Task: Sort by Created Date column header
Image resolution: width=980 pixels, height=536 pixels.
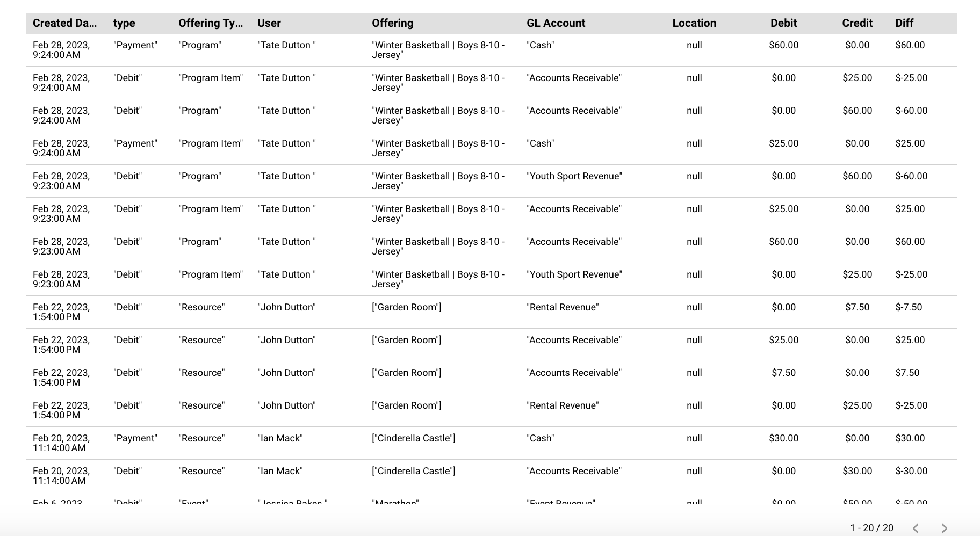Action: [x=65, y=23]
